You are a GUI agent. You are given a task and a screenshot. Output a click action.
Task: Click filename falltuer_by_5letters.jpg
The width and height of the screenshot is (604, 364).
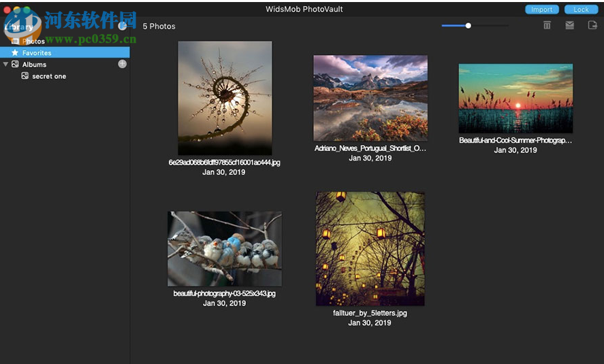click(x=370, y=313)
